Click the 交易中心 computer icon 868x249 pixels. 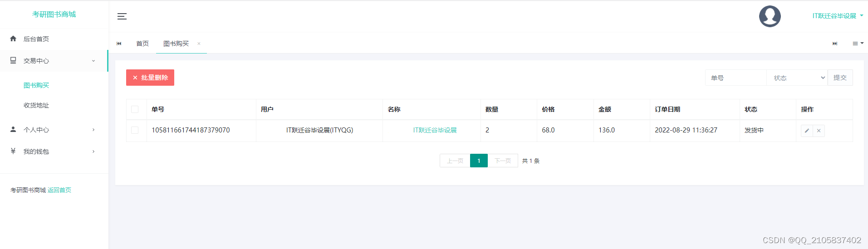coord(13,60)
